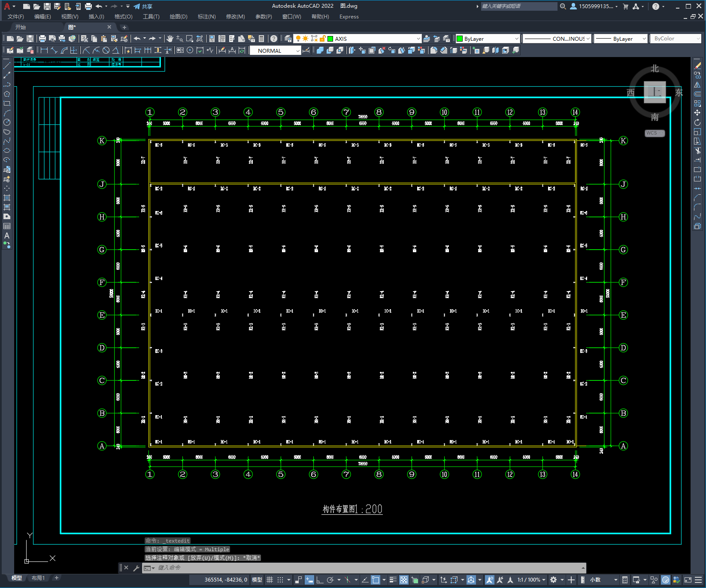Click the search magnifier icon in title bar
This screenshot has height=588, width=706.
tap(563, 6)
